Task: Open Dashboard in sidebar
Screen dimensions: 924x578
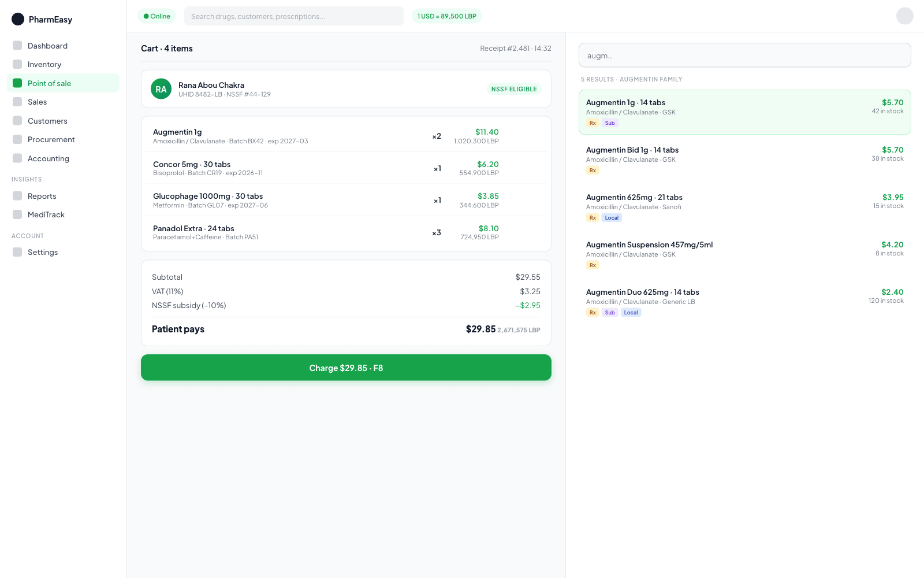Action: 64,46
